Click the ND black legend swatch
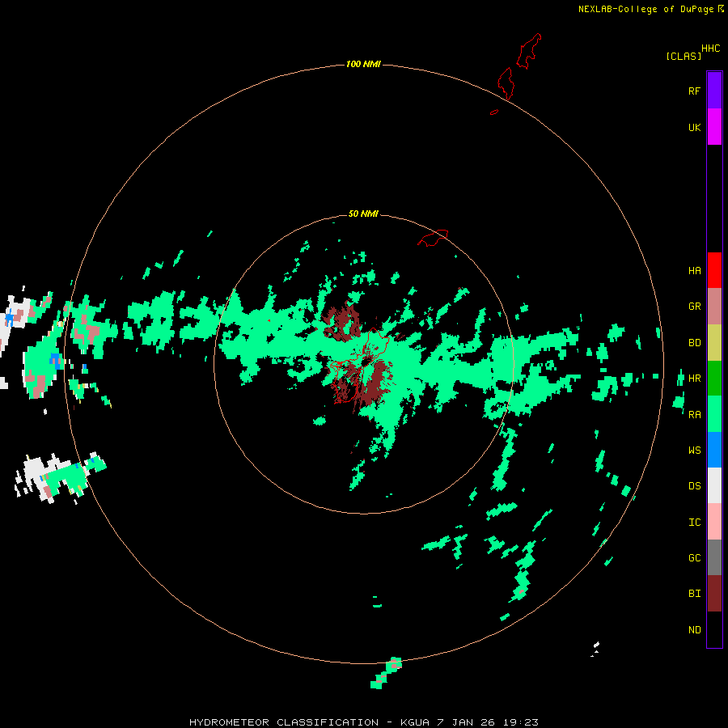The height and width of the screenshot is (728, 728). point(714,629)
